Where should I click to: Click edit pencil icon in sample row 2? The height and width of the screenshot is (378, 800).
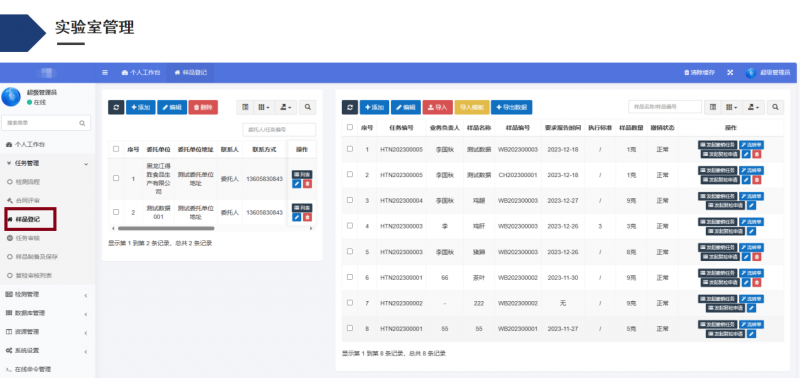click(746, 180)
